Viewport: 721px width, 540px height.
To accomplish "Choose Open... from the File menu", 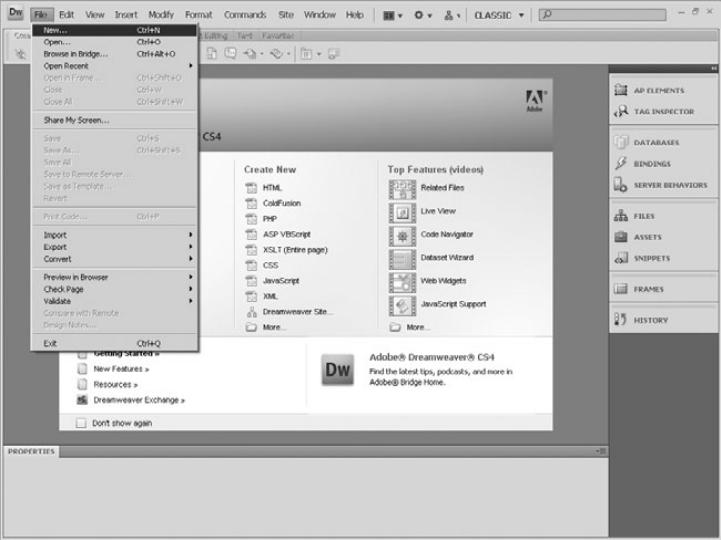I will (114, 42).
